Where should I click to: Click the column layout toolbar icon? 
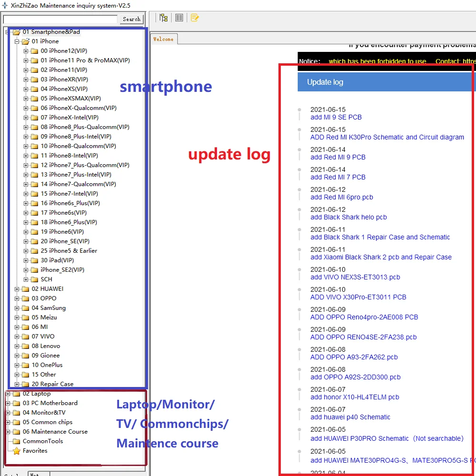point(179,18)
